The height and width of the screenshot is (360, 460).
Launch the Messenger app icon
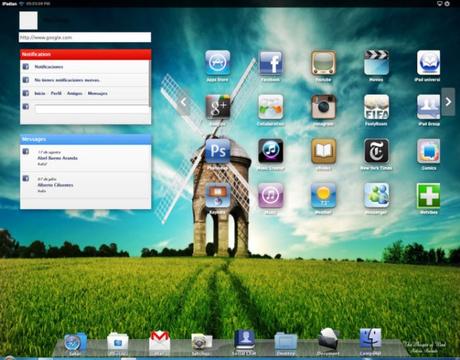(x=376, y=195)
